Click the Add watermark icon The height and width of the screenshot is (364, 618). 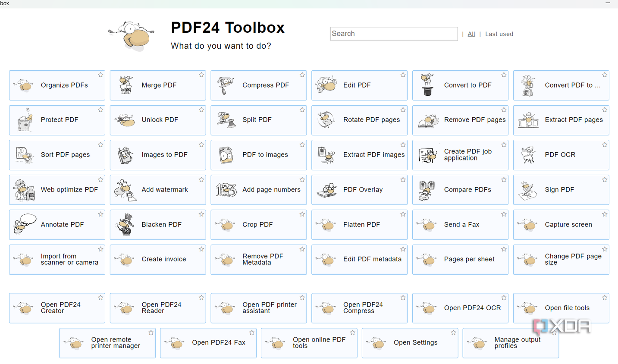(x=125, y=190)
